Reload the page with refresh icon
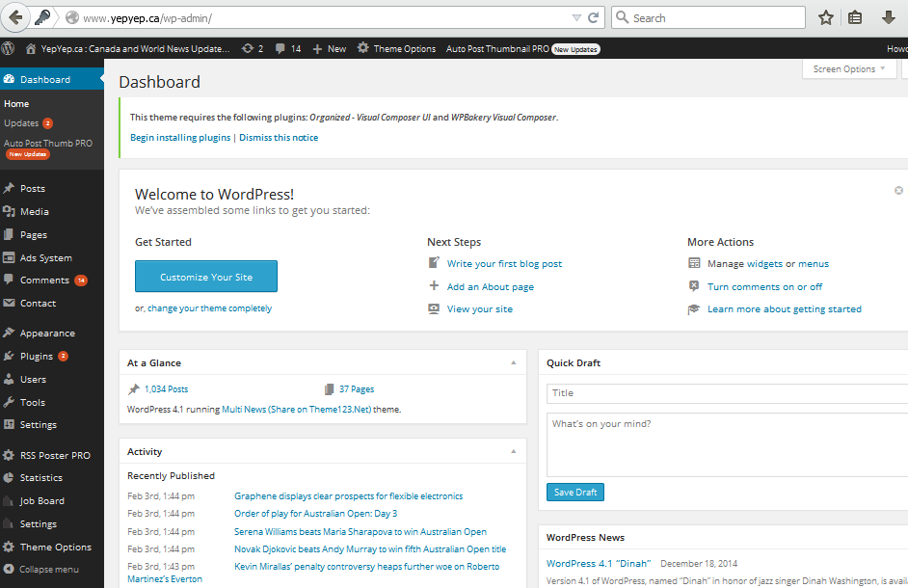 (x=593, y=18)
